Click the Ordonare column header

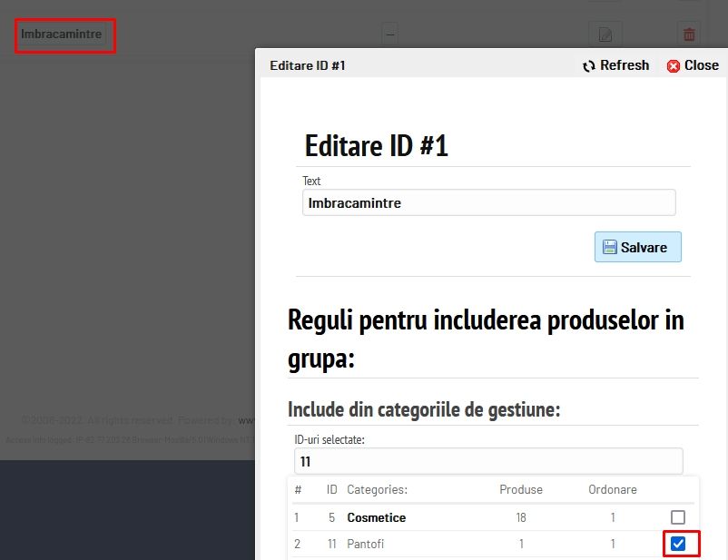point(613,489)
